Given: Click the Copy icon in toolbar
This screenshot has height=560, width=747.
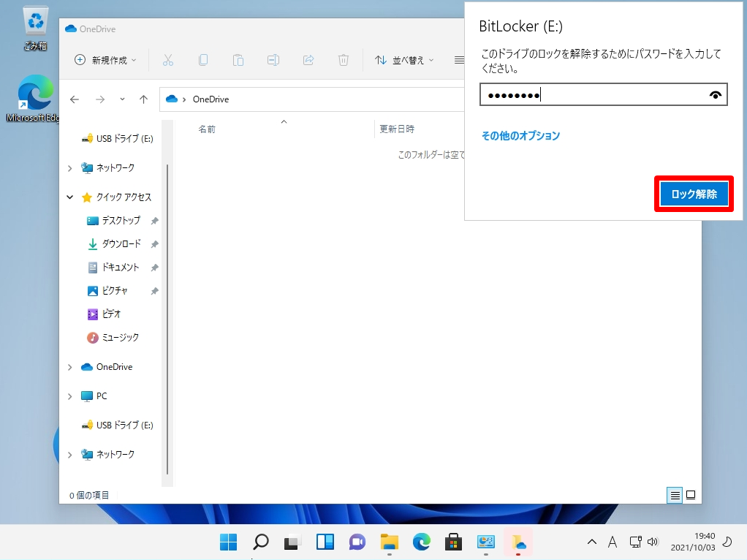Looking at the screenshot, I should pyautogui.click(x=203, y=60).
